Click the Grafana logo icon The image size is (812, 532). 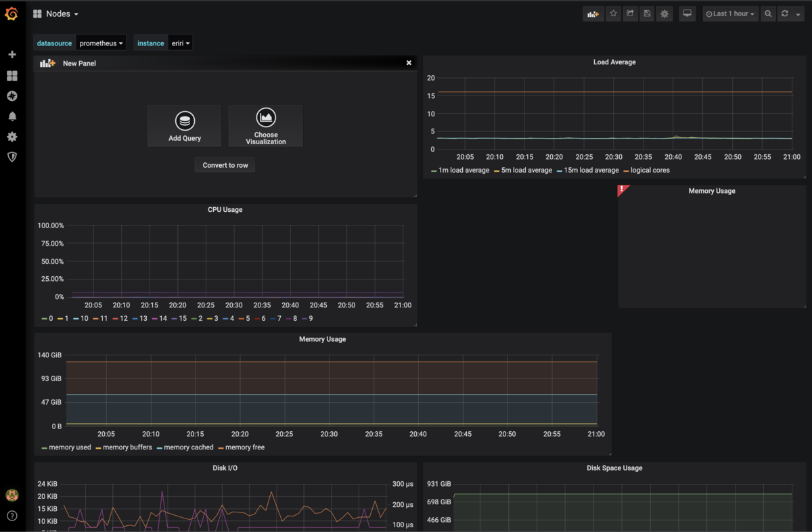pyautogui.click(x=12, y=14)
